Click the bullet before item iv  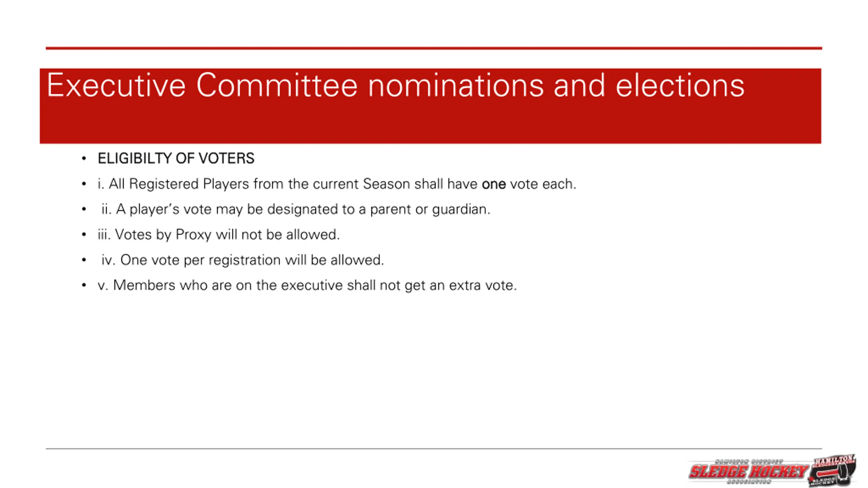click(84, 260)
